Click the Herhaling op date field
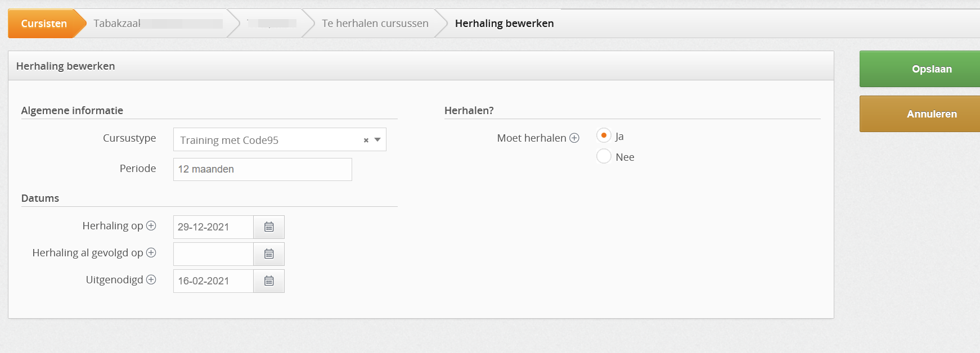The height and width of the screenshot is (353, 980). [x=213, y=227]
